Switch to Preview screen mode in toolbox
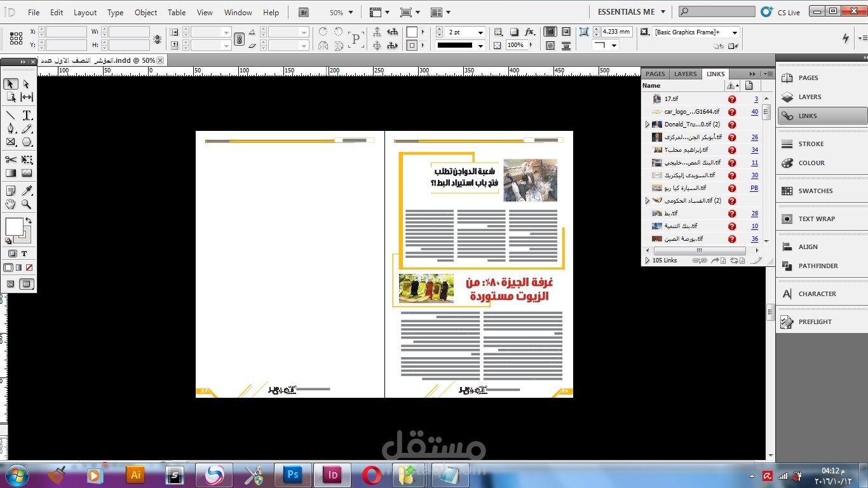Viewport: 868px width, 488px height. pos(26,284)
